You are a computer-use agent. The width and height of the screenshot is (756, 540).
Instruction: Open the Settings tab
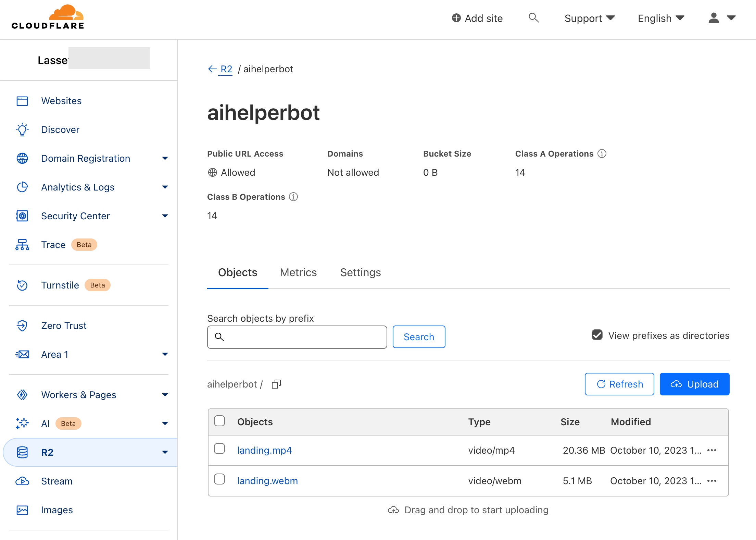click(360, 272)
